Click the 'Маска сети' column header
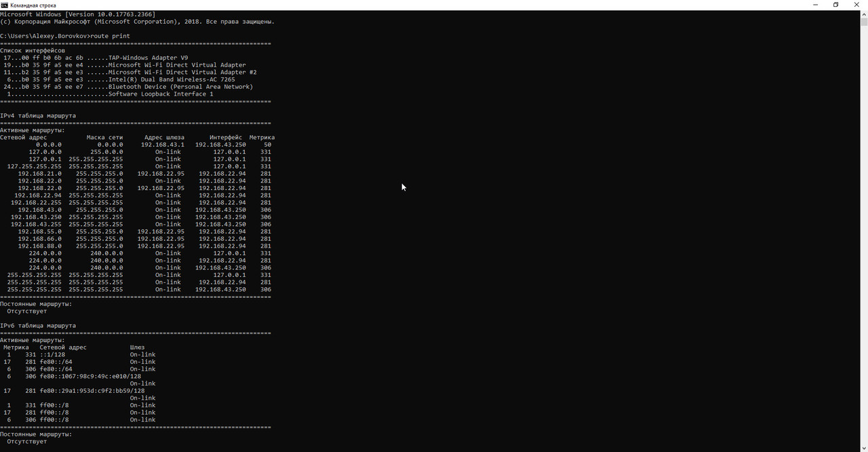The image size is (868, 452). click(105, 137)
